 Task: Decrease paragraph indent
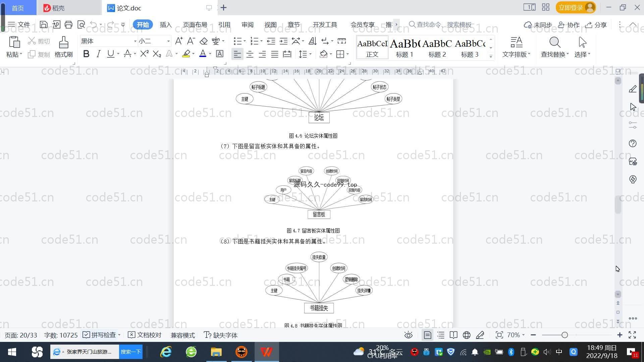271,41
